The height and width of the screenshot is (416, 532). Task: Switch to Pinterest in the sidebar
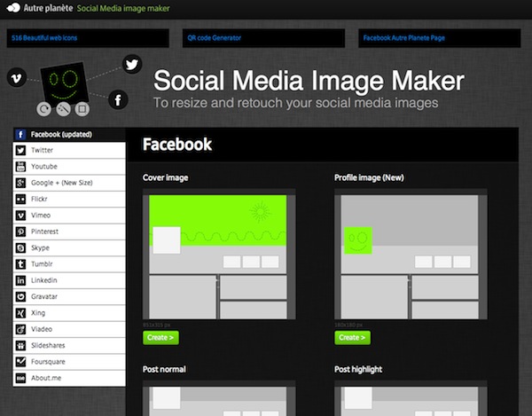69,232
